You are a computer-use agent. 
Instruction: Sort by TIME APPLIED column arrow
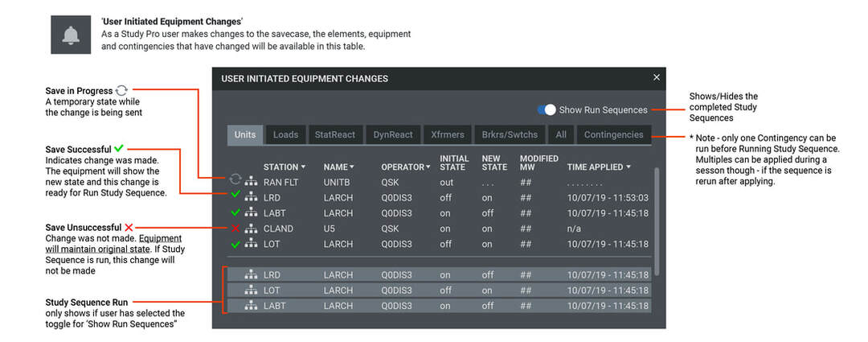[x=628, y=167]
